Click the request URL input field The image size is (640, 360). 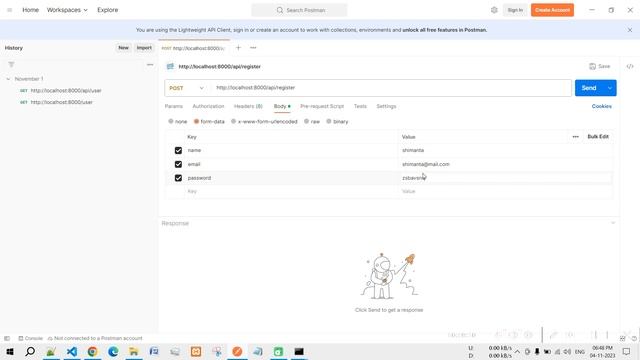391,88
